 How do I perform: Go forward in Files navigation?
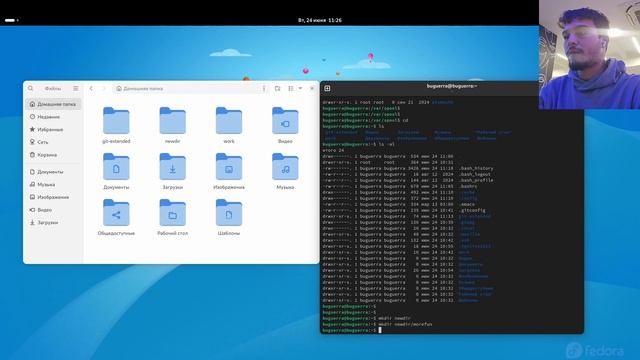(x=104, y=88)
